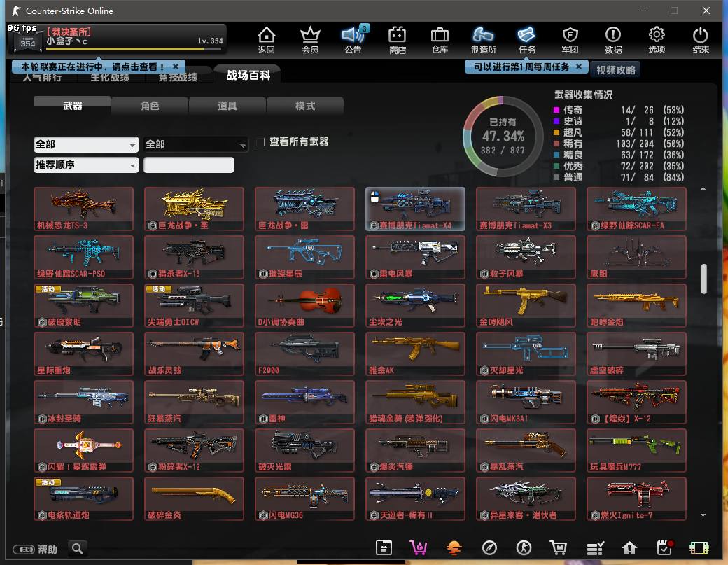Viewport: 728px width, 565px height.
Task: Click the magenta 传奇 legend swatch
Action: [556, 110]
